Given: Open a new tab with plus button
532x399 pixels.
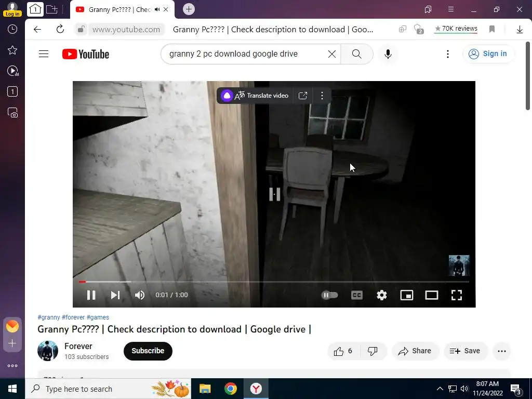Looking at the screenshot, I should click(189, 9).
